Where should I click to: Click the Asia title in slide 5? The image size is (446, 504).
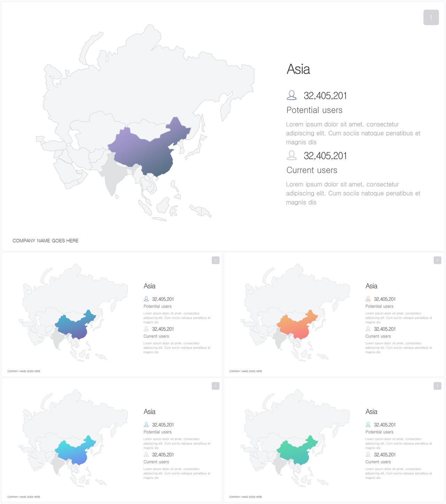pyautogui.click(x=371, y=412)
